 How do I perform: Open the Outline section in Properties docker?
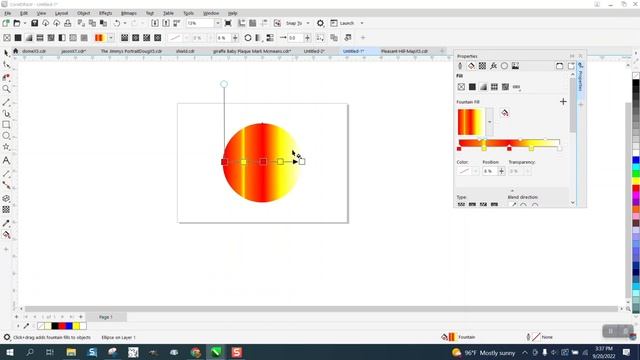[x=460, y=66]
